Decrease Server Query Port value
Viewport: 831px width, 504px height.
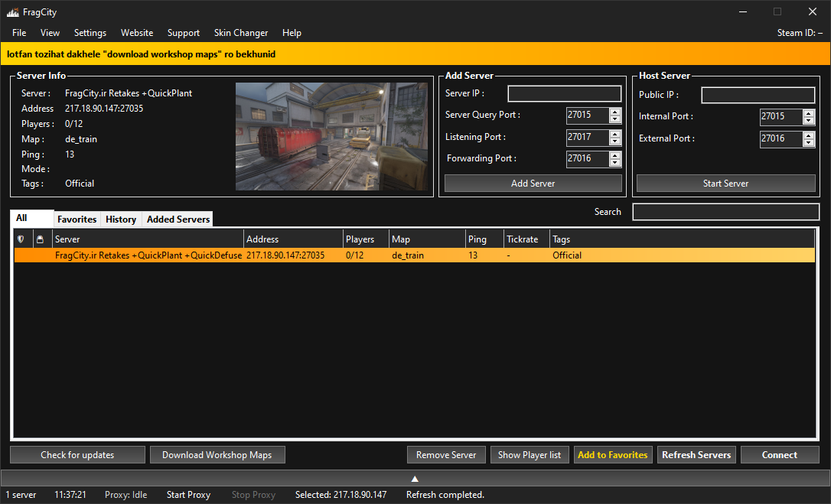pos(614,119)
